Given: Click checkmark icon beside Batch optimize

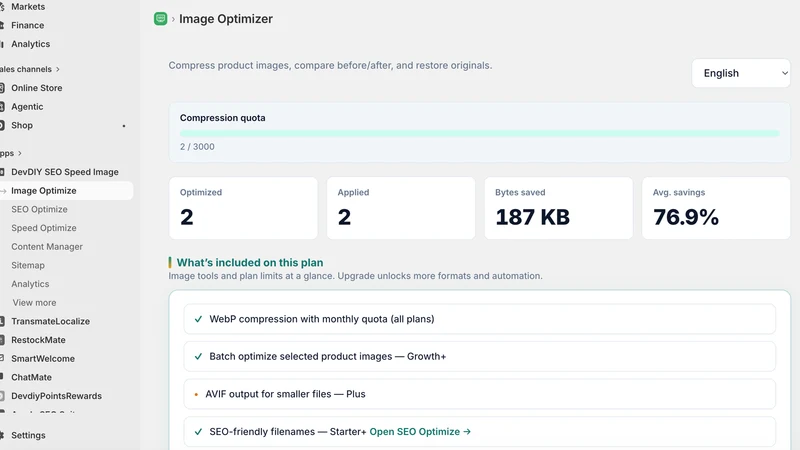Looking at the screenshot, I should click(198, 357).
